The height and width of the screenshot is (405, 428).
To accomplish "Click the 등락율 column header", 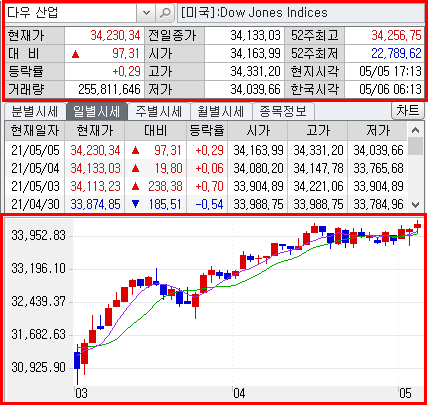I will pos(207,131).
